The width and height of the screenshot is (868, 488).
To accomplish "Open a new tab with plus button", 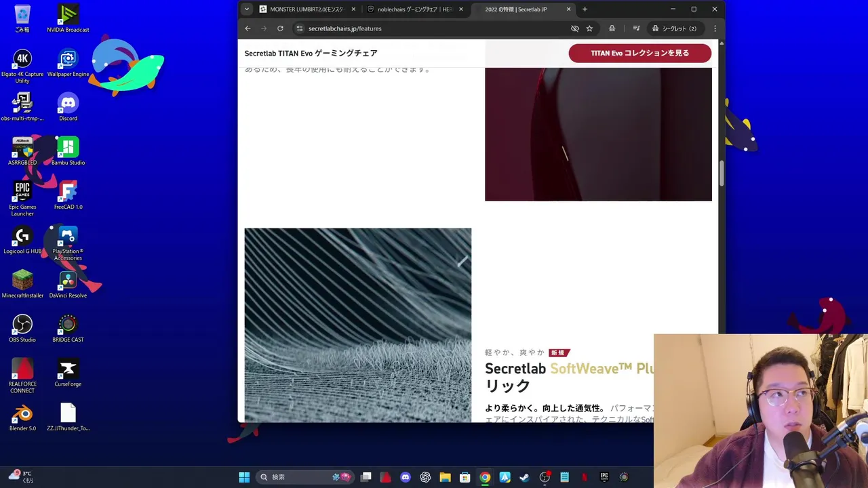I will (x=585, y=9).
